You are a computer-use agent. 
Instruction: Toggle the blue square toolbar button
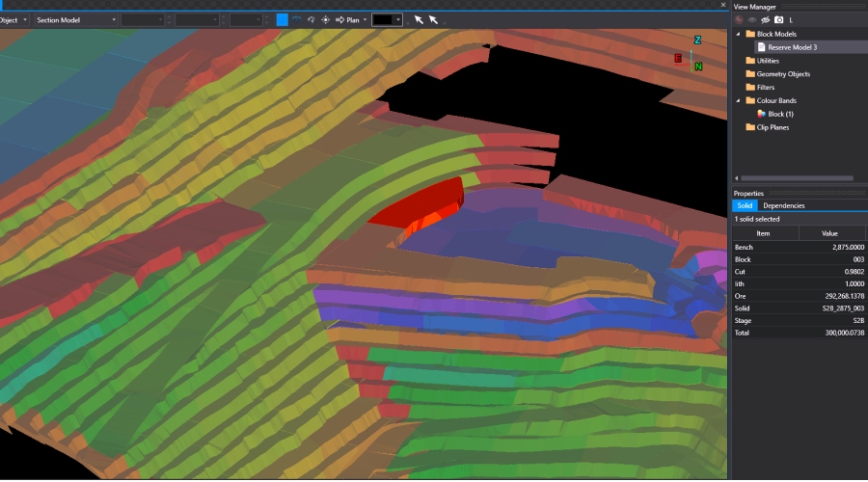(282, 19)
